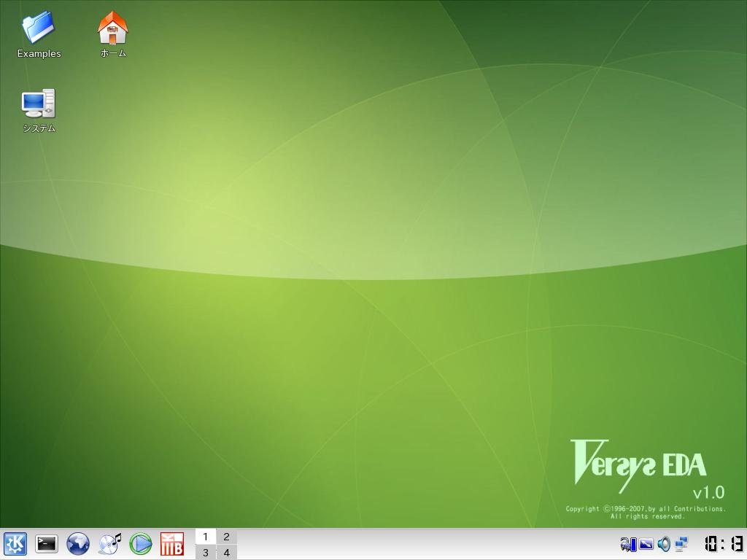Launch the red B application icon

click(172, 544)
